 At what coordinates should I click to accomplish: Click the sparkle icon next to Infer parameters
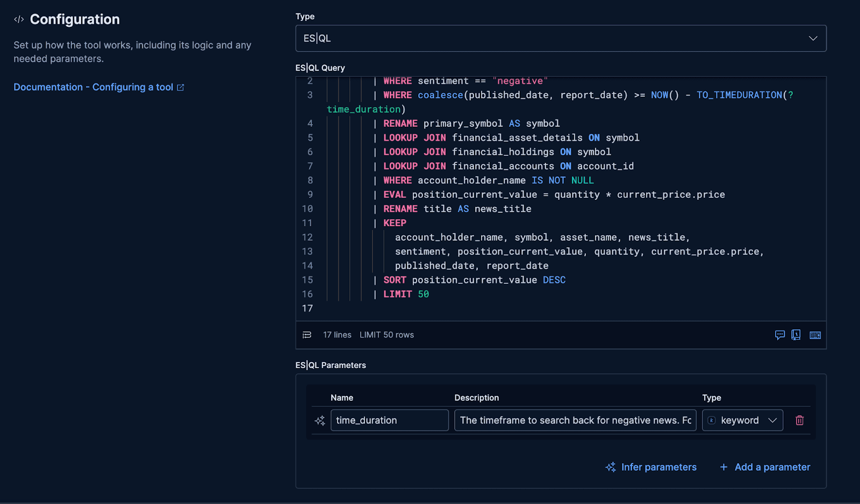click(x=610, y=467)
